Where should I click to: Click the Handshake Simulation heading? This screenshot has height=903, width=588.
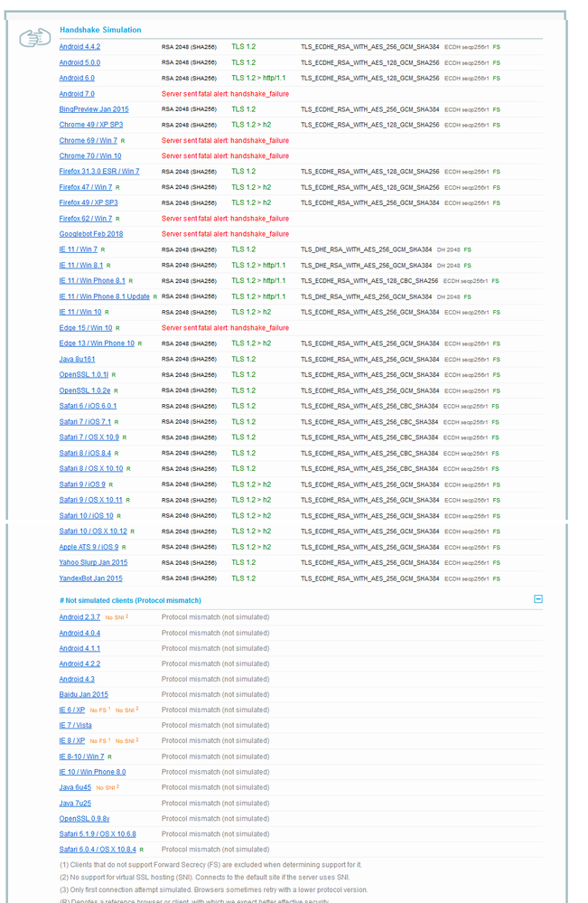[100, 30]
